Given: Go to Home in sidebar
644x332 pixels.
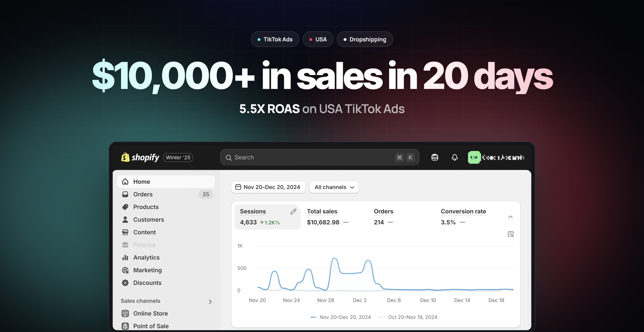Looking at the screenshot, I should pyautogui.click(x=166, y=182).
